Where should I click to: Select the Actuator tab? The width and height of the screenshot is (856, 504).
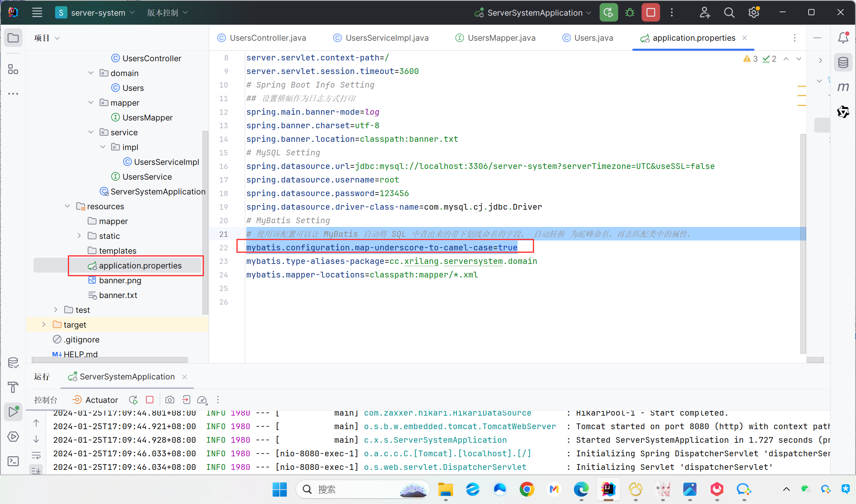(x=95, y=400)
